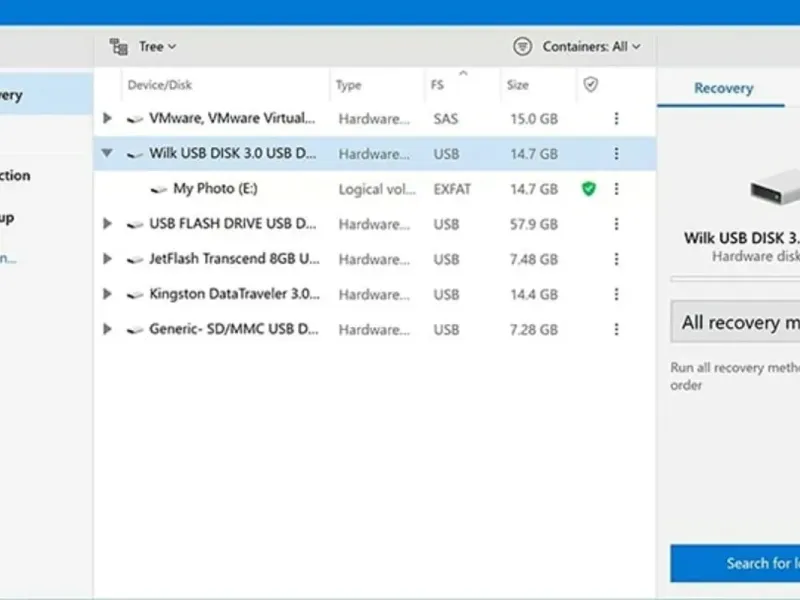
Task: Open more options for Generic- SD/MMC
Action: tap(616, 330)
